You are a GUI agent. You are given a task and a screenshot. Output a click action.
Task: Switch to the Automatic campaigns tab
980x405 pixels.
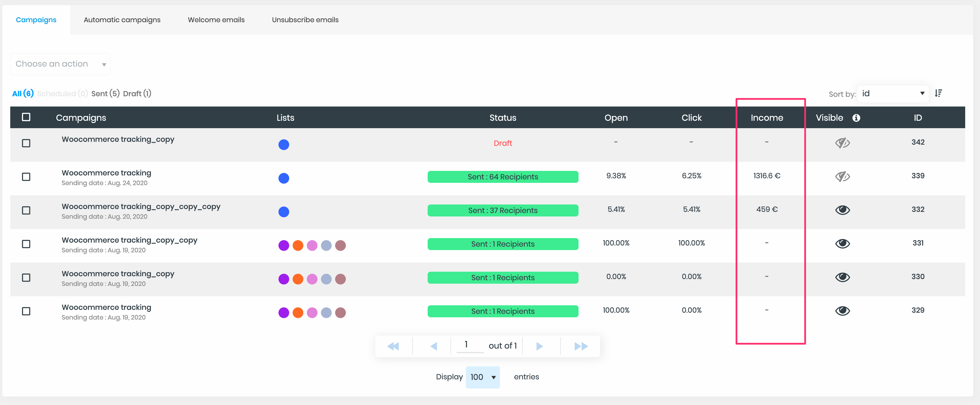[122, 20]
